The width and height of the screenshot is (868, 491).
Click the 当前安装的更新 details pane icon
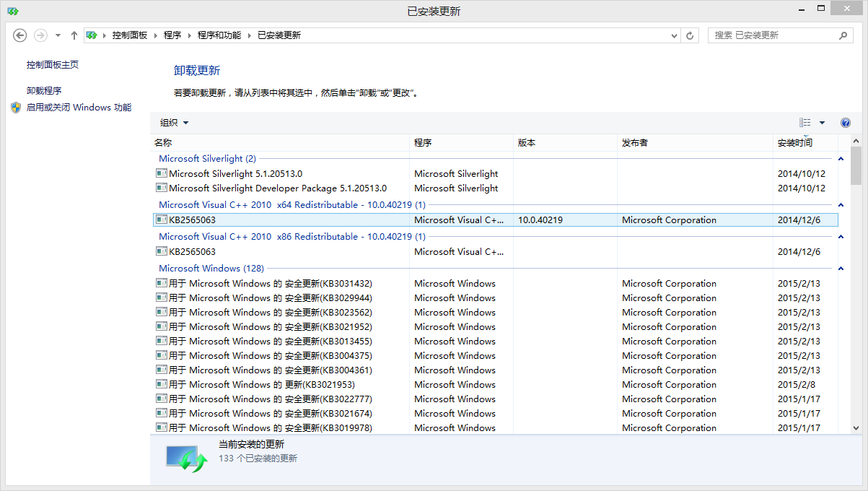[x=186, y=458]
